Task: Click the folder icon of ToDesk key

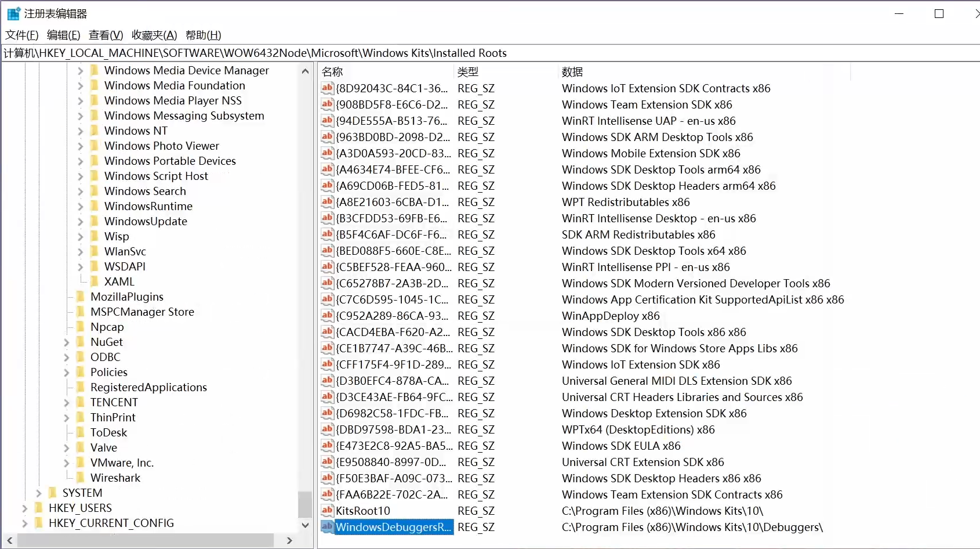Action: (x=81, y=432)
